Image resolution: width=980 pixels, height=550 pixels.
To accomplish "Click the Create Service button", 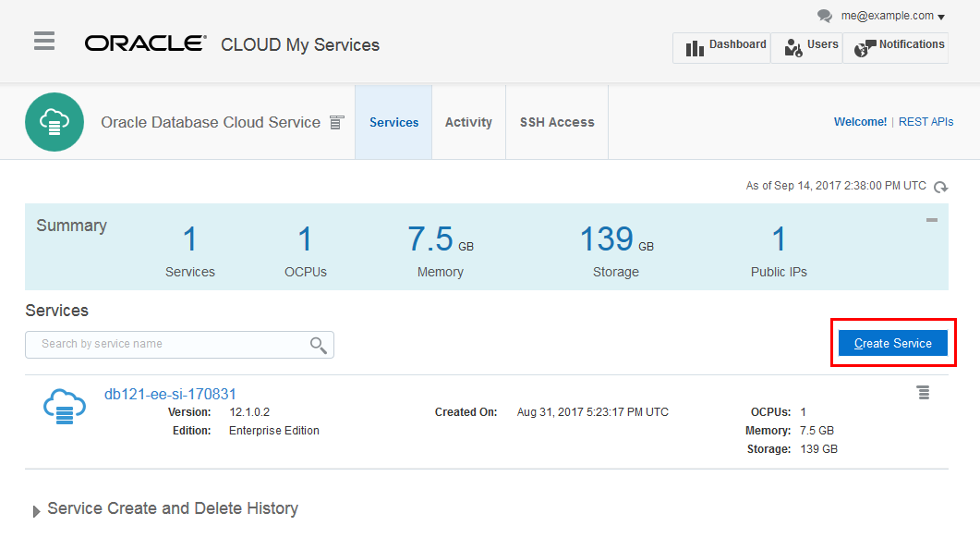I will click(x=892, y=343).
